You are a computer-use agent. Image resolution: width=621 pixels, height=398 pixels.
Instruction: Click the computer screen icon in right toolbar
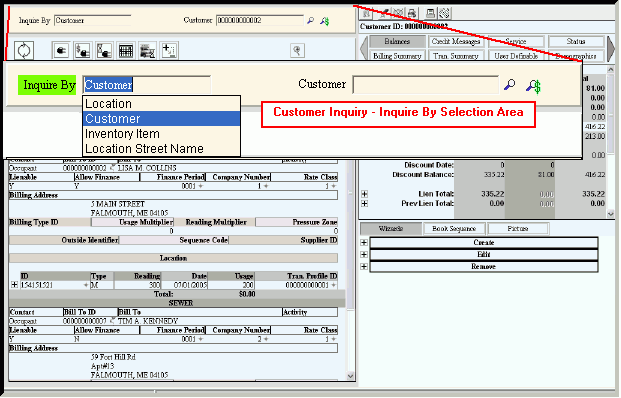pos(430,13)
